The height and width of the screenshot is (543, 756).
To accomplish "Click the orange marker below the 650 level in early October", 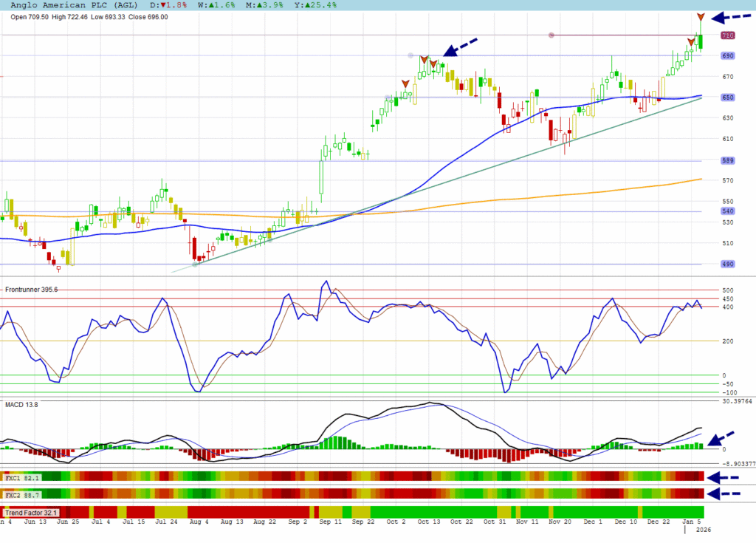I will (405, 83).
